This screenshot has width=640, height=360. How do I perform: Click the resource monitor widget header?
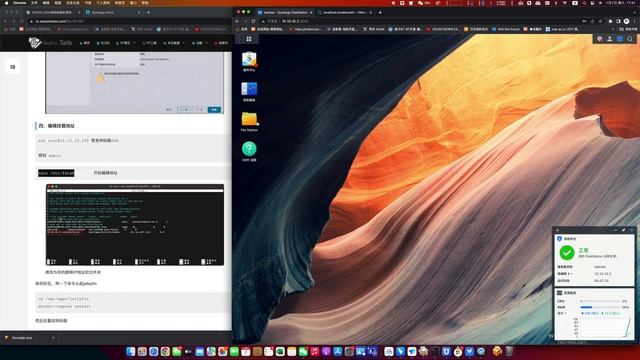click(594, 293)
